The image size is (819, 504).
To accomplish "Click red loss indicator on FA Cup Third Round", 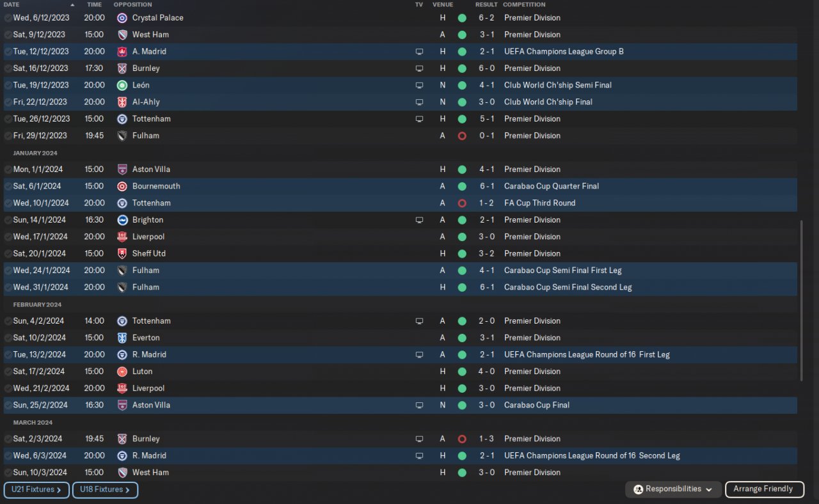I will pyautogui.click(x=462, y=203).
